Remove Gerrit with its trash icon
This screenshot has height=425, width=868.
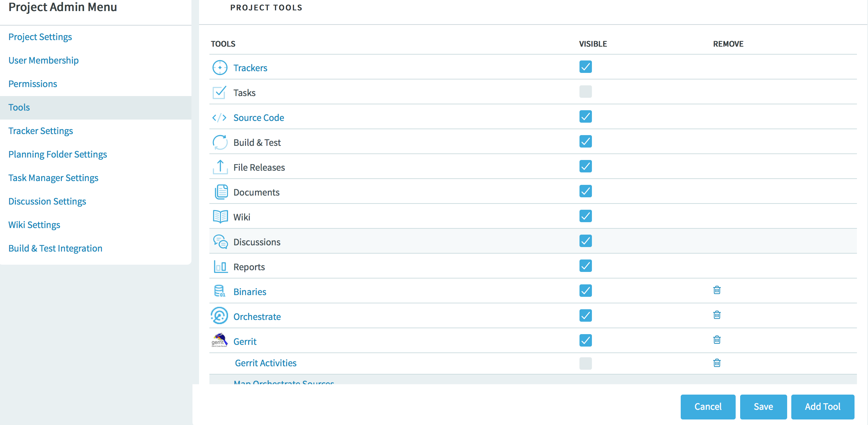click(x=717, y=340)
